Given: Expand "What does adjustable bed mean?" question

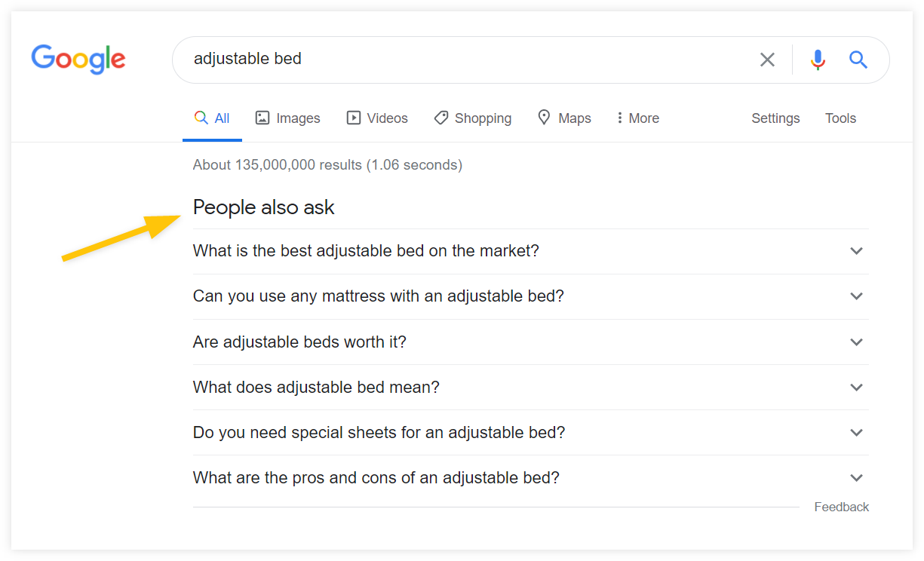Looking at the screenshot, I should 531,387.
